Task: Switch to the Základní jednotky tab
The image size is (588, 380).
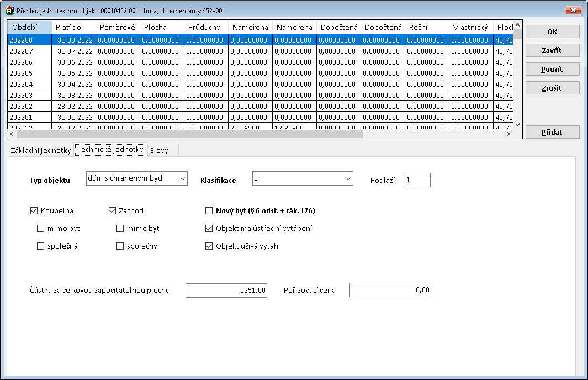Action: 41,151
